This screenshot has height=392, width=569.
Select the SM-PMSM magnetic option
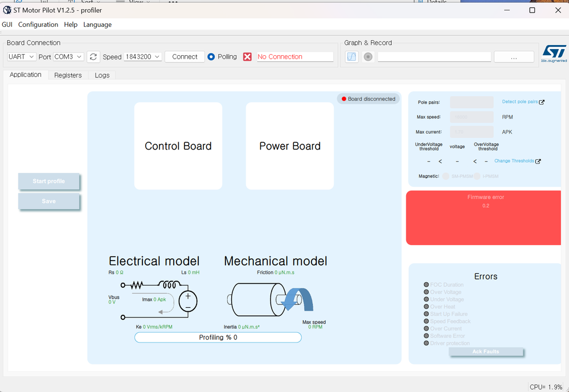click(x=446, y=176)
